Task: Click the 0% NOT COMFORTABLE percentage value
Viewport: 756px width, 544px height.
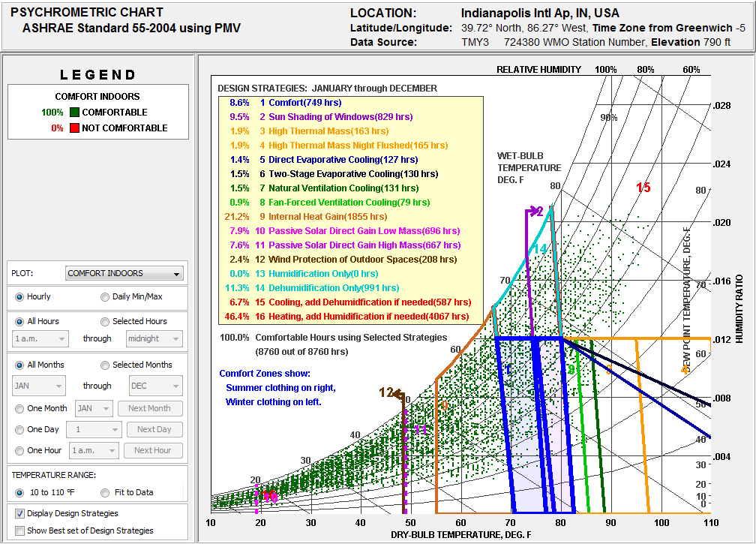Action: 57,128
